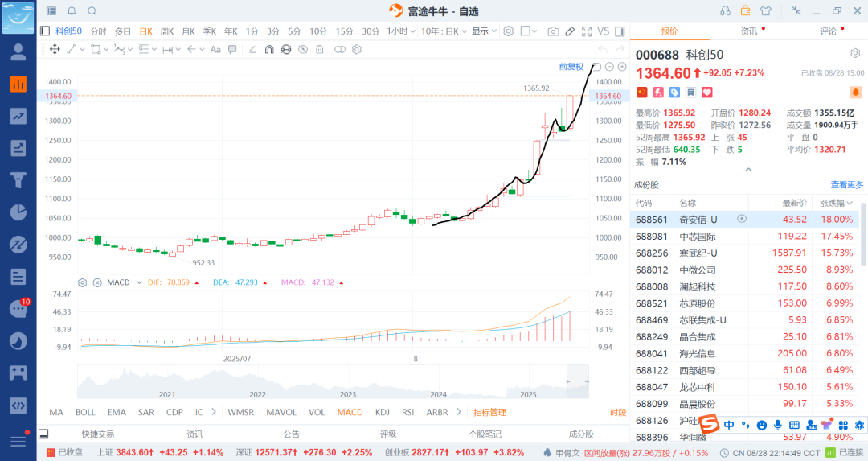Toggle hide all drawings eye icon

point(303,49)
